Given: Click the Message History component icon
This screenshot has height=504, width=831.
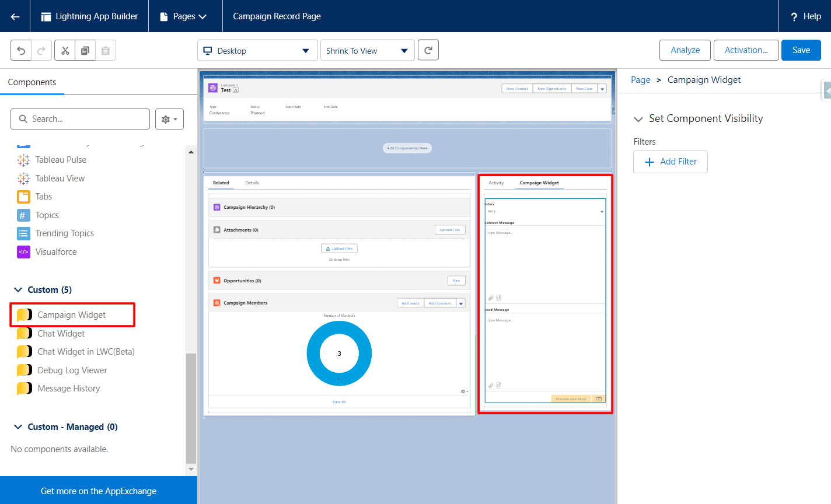Looking at the screenshot, I should click(25, 388).
